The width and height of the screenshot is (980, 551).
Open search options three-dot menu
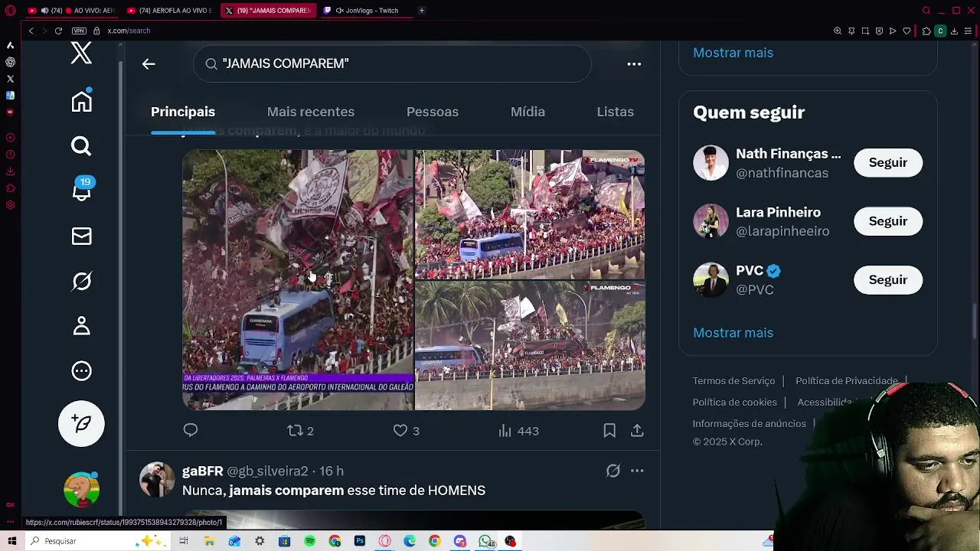[634, 64]
